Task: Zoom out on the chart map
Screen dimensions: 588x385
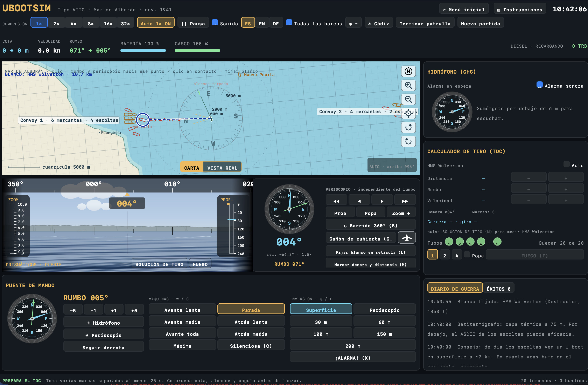Action: [408, 99]
